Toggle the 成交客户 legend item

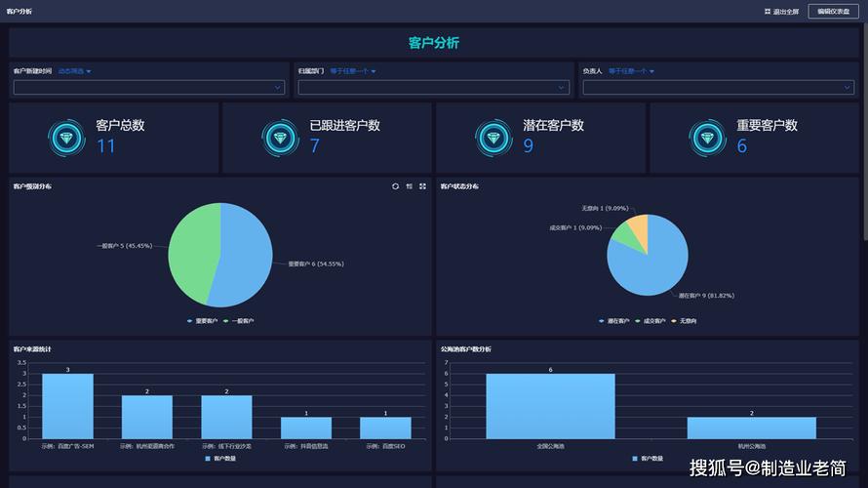[x=651, y=321]
